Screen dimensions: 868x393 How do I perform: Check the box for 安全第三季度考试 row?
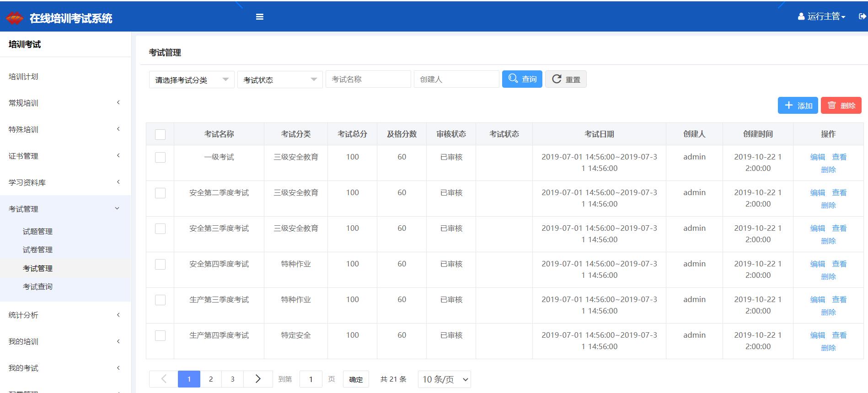(160, 228)
